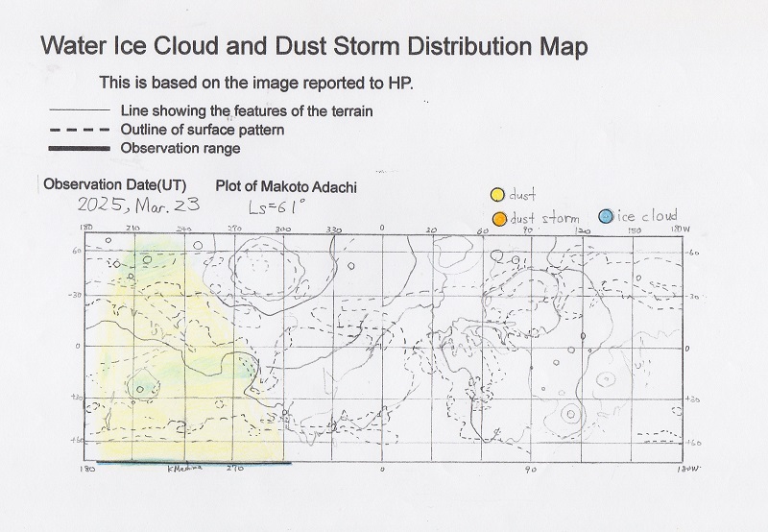Click 'K.Mashima' observer name below map
This screenshot has width=768, height=532.
pyautogui.click(x=184, y=469)
